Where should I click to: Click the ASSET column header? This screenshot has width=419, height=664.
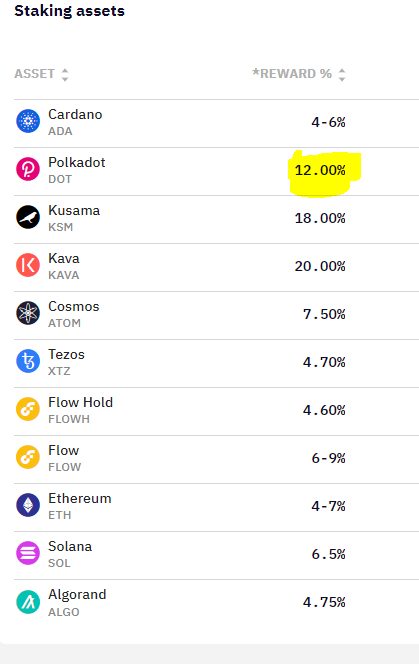pyautogui.click(x=35, y=74)
